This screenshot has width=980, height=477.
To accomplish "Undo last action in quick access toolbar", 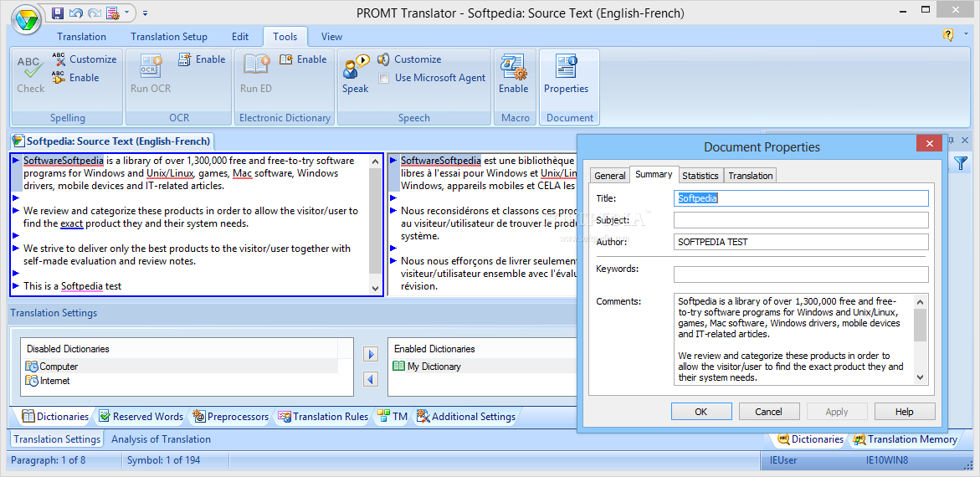I will coord(75,13).
